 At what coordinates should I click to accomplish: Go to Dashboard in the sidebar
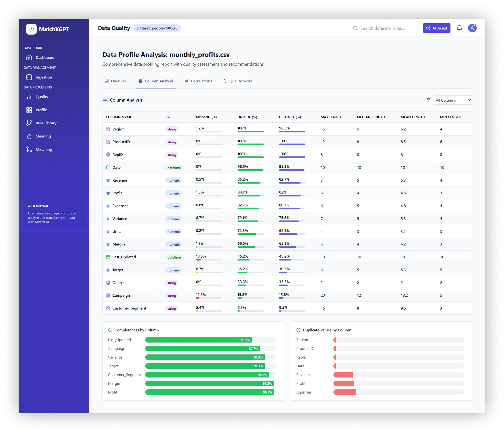click(x=45, y=57)
